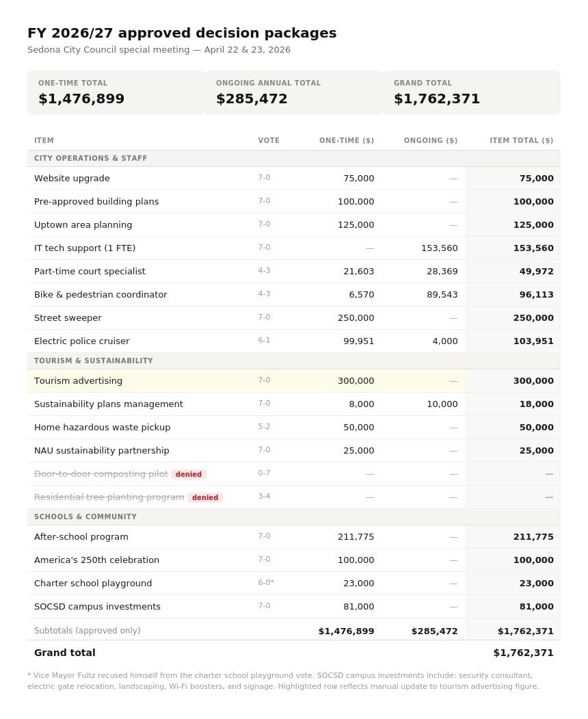This screenshot has width=588, height=719.
Task: Select the IT tech support (1 FTE) label
Action: point(85,248)
